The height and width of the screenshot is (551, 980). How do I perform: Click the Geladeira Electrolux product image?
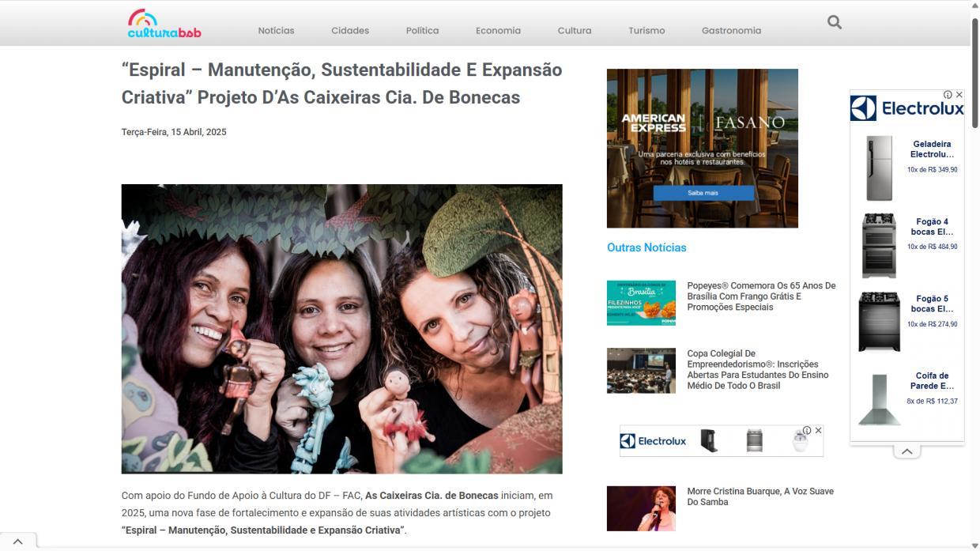tap(878, 168)
